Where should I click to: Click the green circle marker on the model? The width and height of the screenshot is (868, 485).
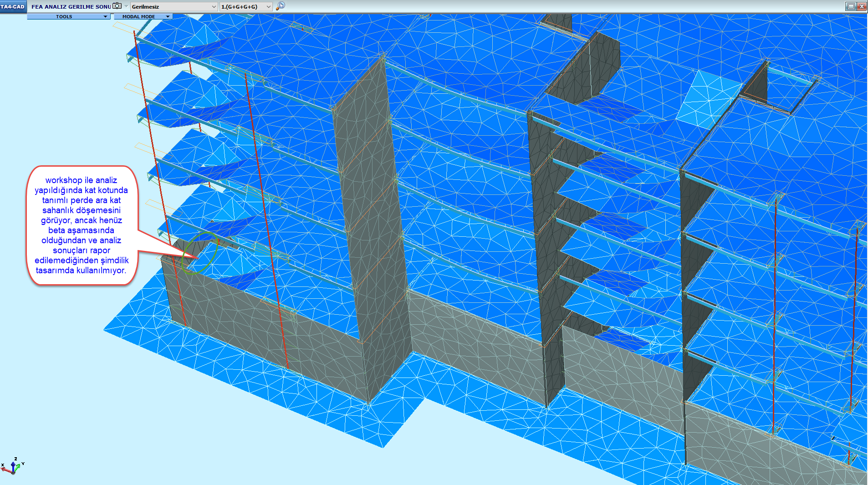tap(199, 253)
